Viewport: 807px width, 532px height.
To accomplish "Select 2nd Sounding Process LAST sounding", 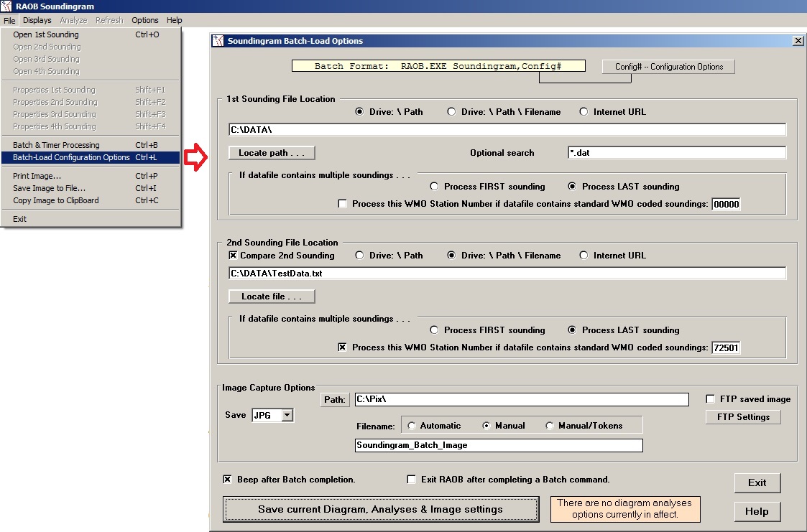I will coord(572,330).
